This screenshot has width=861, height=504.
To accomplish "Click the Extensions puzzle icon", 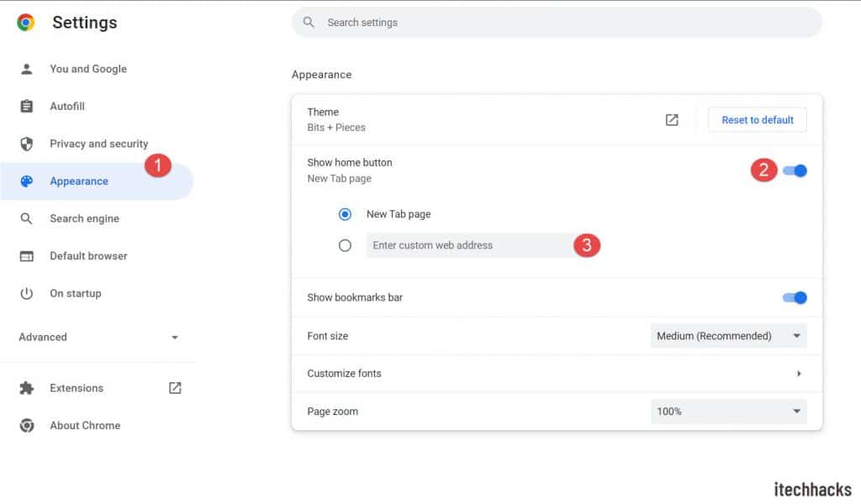I will point(28,388).
